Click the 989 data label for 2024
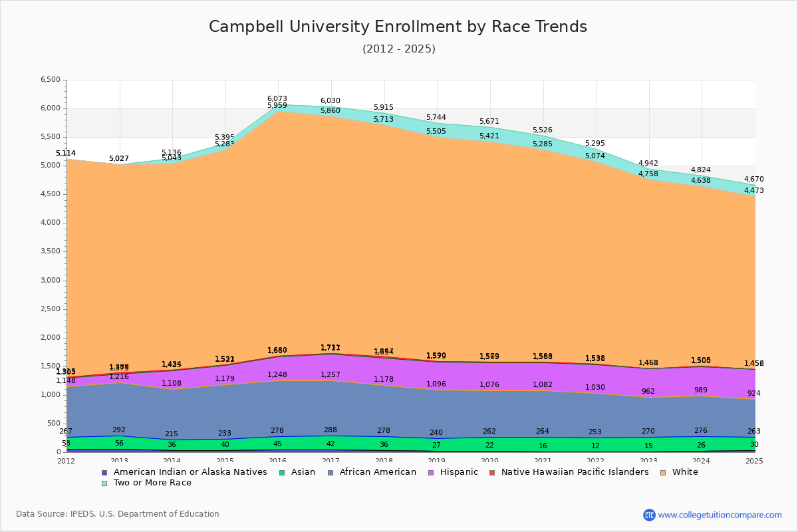Viewport: 798px width, 532px height. pos(701,390)
